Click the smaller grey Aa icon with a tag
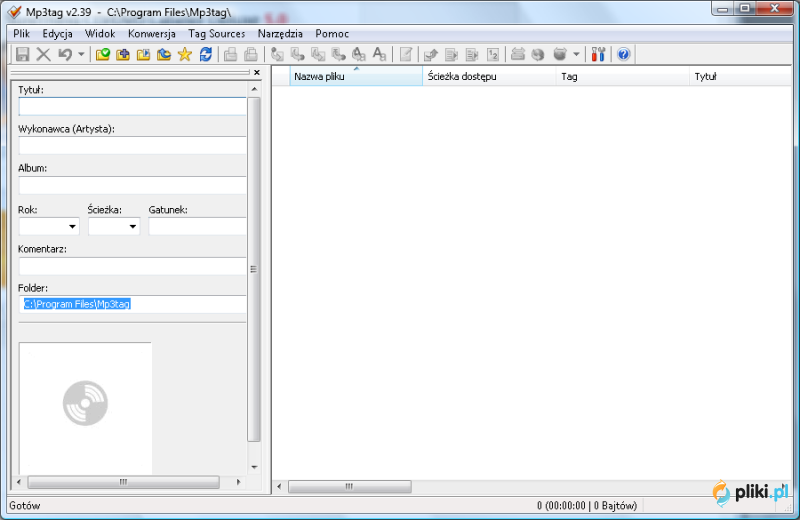The width and height of the screenshot is (800, 520). pos(359,54)
